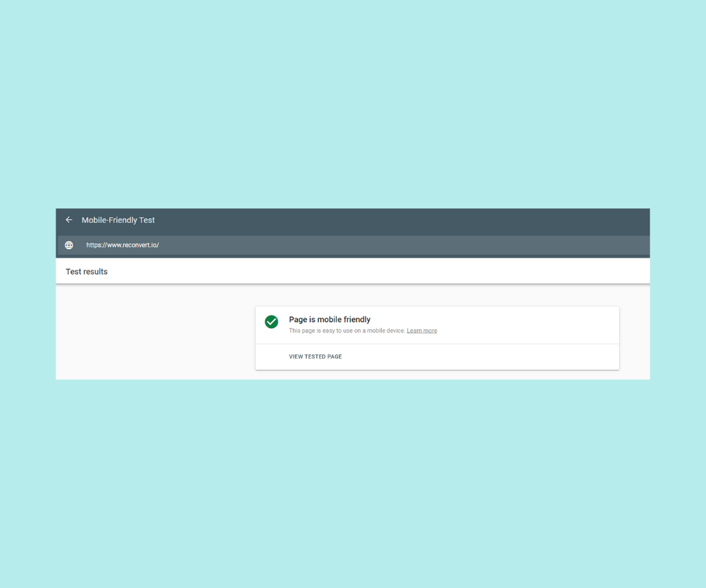Click the VIEW TESTED PAGE button
Viewport: 706px width, 588px height.
point(315,357)
